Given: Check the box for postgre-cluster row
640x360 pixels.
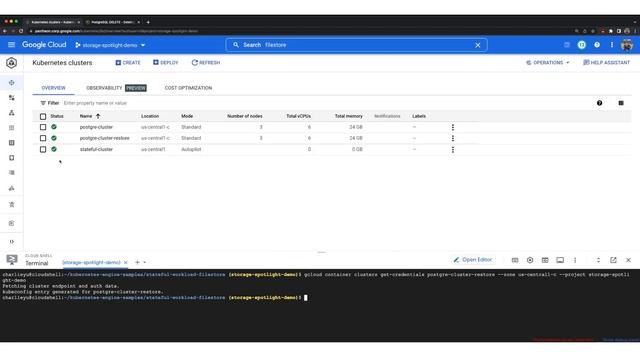Looking at the screenshot, I should coord(43,127).
